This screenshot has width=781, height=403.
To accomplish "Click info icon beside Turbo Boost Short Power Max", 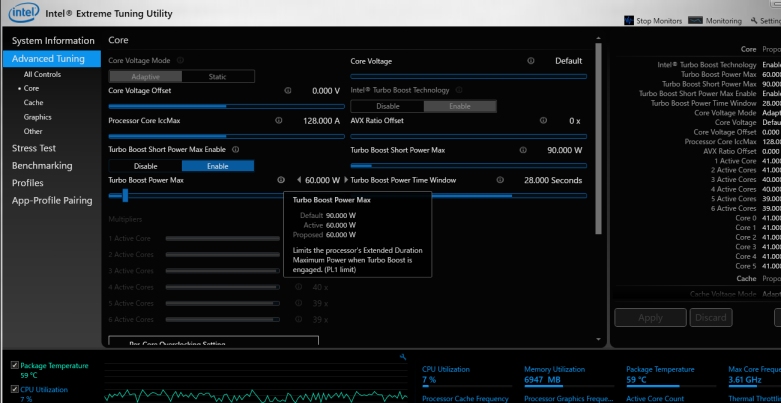I will 523,150.
